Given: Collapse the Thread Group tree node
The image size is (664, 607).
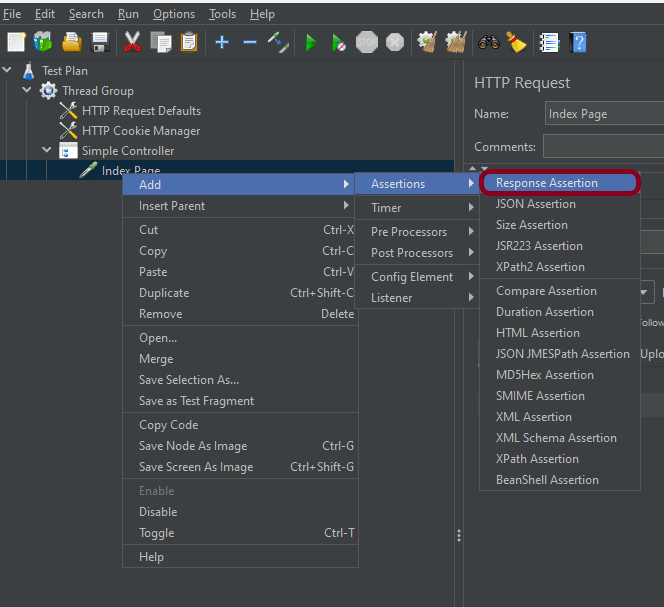Looking at the screenshot, I should 27,91.
